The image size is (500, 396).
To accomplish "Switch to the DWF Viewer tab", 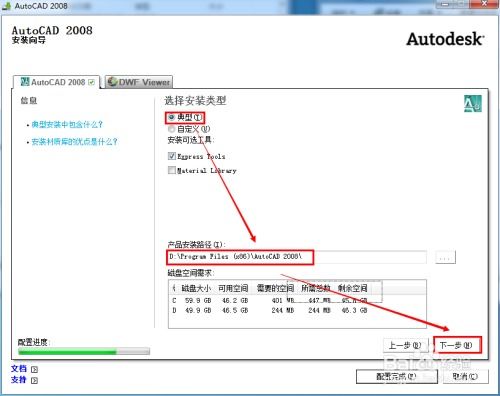I will pos(139,82).
